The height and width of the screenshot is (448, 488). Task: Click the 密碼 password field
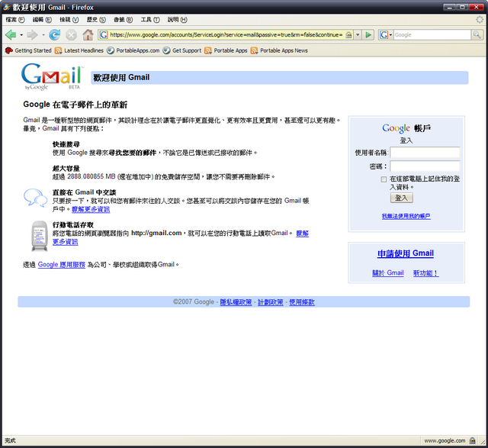[425, 166]
